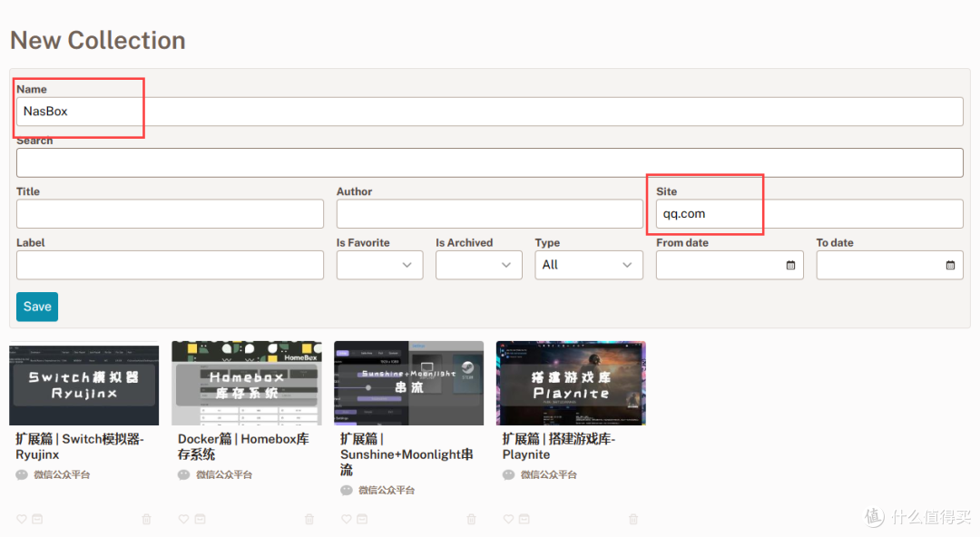Image resolution: width=980 pixels, height=537 pixels.
Task: Open the From date calendar picker
Action: pos(790,265)
